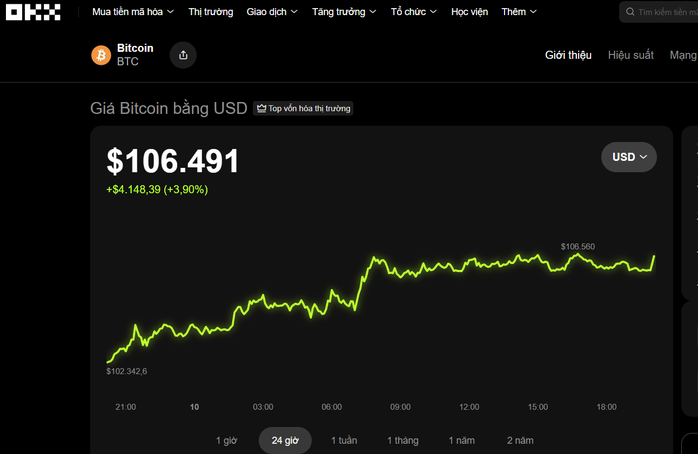Screen dimensions: 698x454
Task: Open the USD currency dropdown
Action: click(629, 157)
